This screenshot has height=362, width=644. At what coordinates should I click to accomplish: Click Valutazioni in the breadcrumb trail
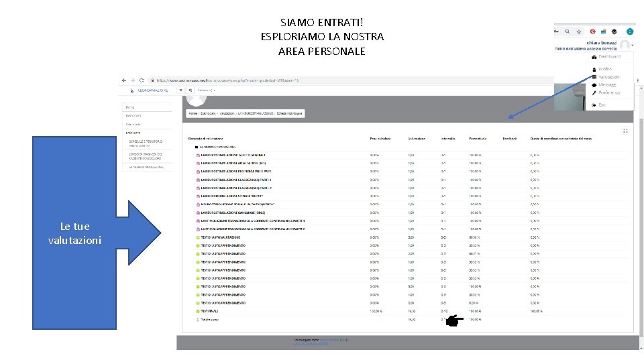pos(227,113)
